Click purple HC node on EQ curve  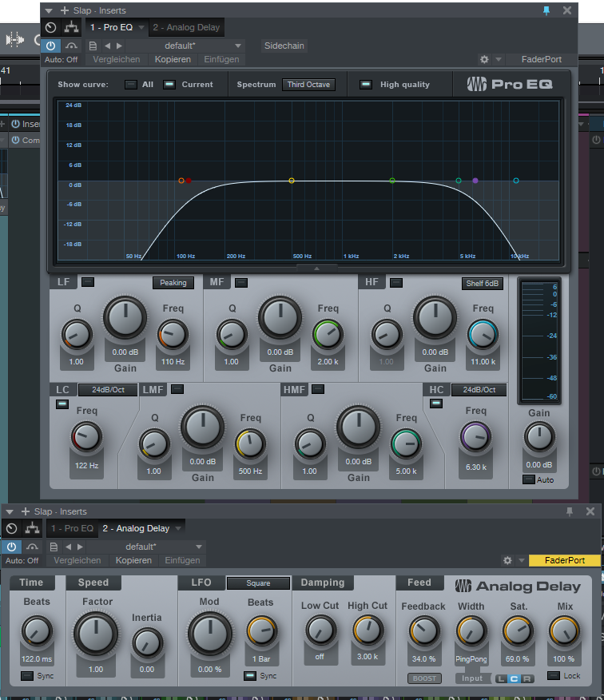(475, 181)
